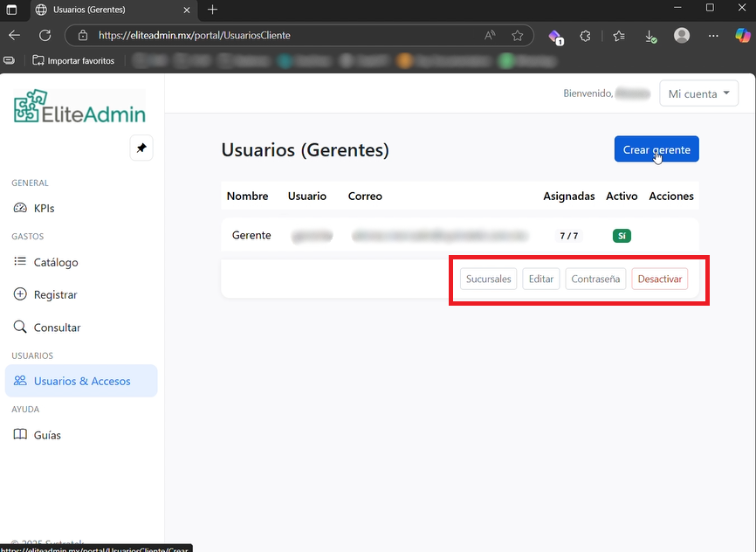Click the EliteAdmin logo
The width and height of the screenshot is (756, 552).
tap(79, 107)
